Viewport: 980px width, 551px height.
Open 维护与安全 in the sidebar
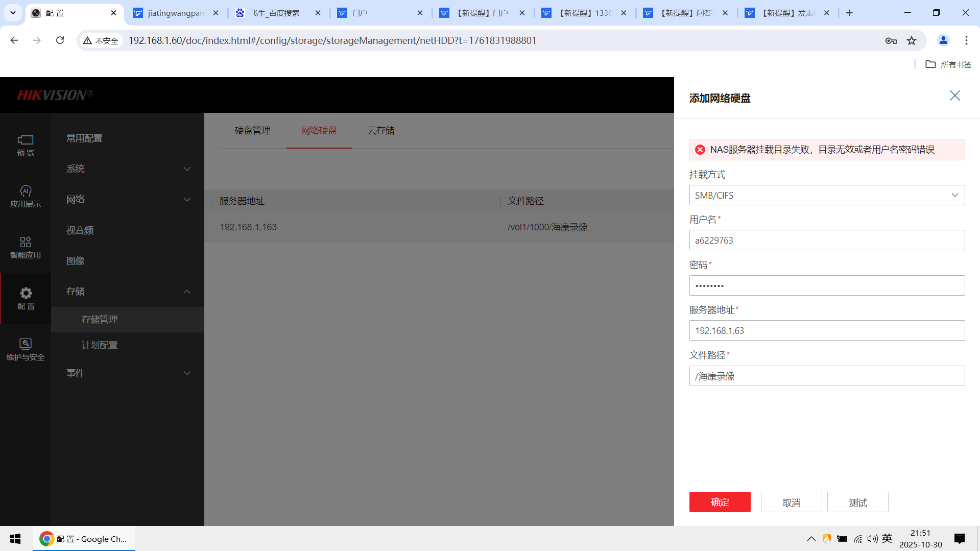pyautogui.click(x=26, y=349)
